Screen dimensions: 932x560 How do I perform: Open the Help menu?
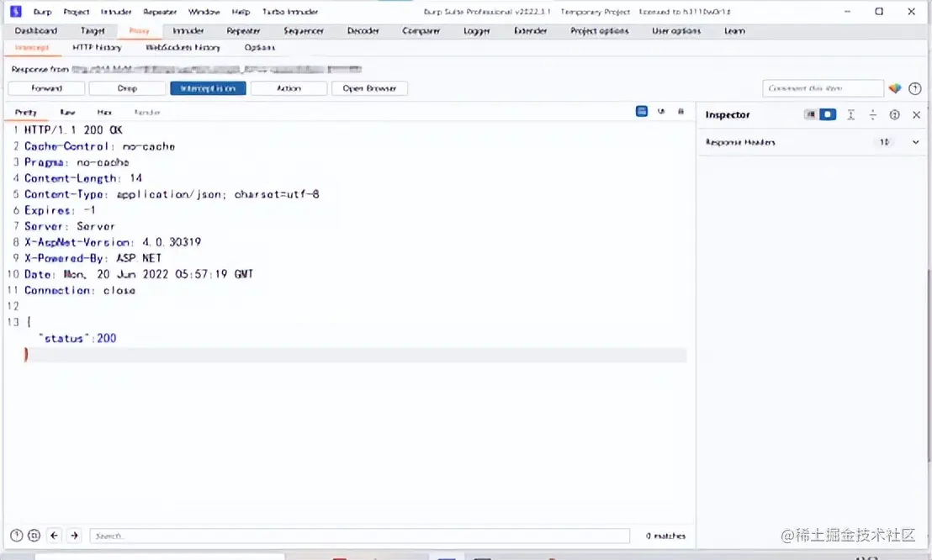[x=241, y=12]
